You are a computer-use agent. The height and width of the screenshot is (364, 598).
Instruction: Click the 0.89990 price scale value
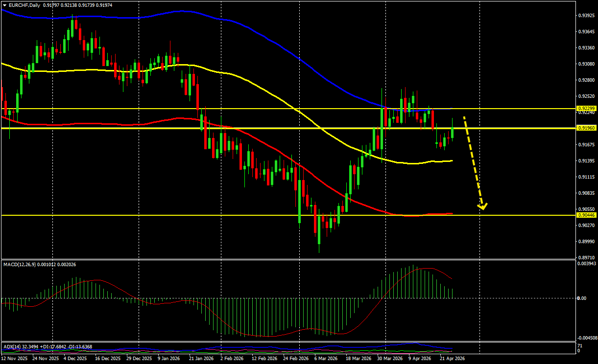pyautogui.click(x=586, y=242)
